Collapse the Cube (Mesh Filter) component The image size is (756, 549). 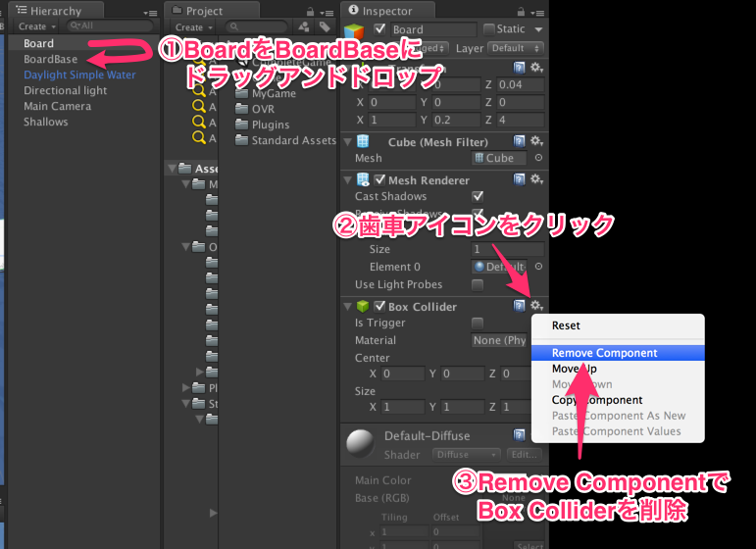(348, 142)
